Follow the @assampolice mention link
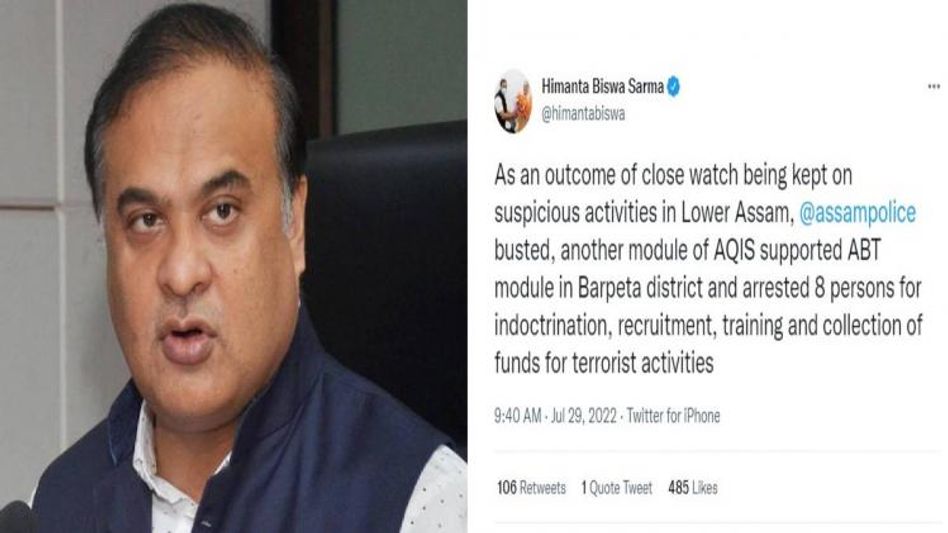Screen dimensions: 948x533 coord(857,213)
